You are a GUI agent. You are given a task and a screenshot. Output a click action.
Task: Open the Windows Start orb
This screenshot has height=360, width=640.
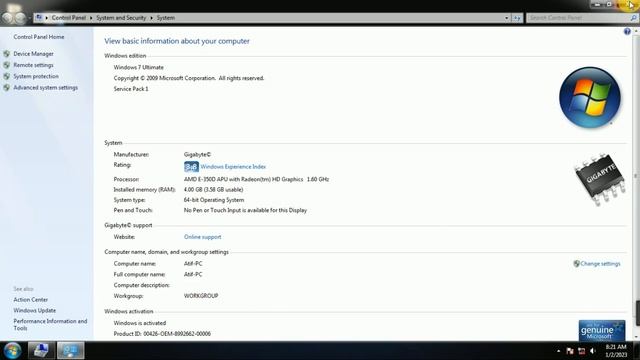click(x=12, y=351)
